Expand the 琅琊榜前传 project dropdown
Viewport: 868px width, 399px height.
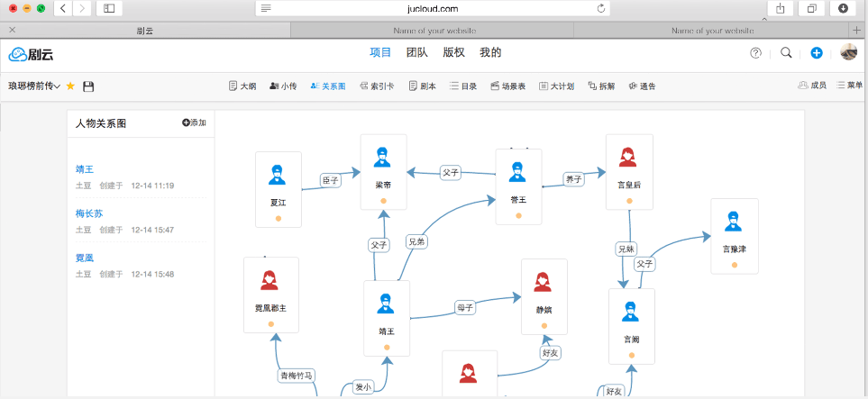click(x=34, y=86)
